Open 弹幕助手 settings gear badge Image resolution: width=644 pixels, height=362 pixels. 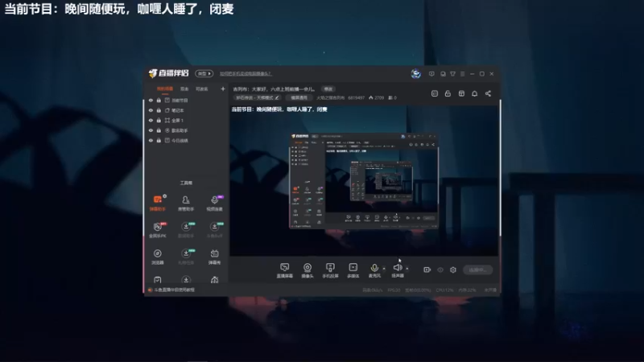pos(165,196)
